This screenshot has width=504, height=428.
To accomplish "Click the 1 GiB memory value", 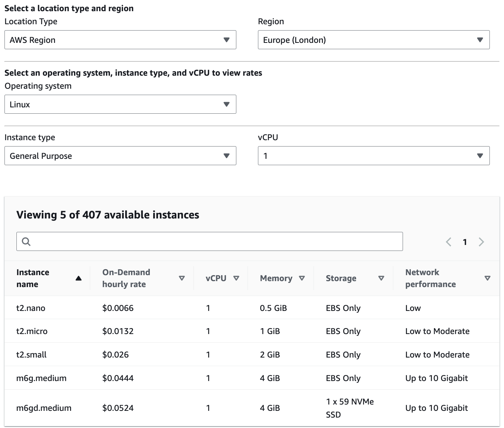I will tap(270, 331).
